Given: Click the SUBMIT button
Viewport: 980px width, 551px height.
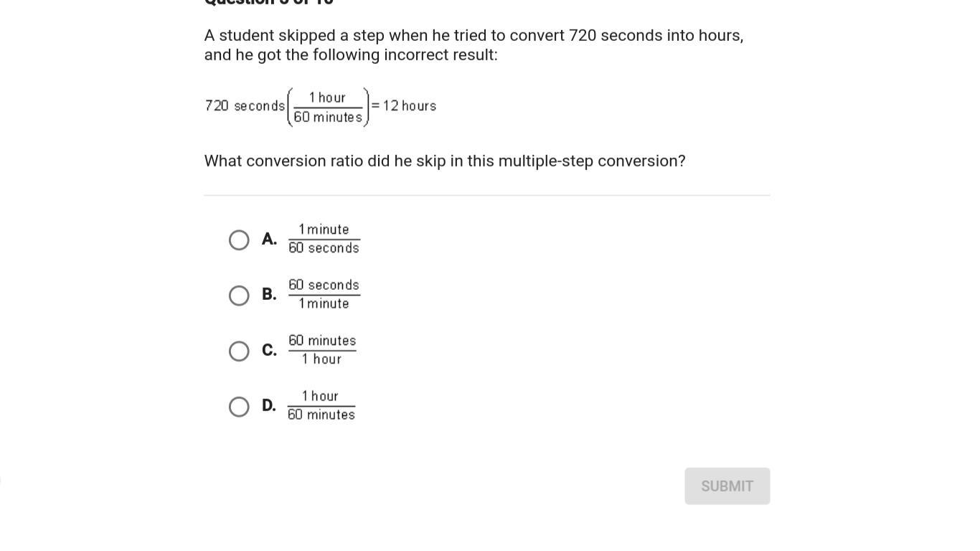Looking at the screenshot, I should click(727, 486).
